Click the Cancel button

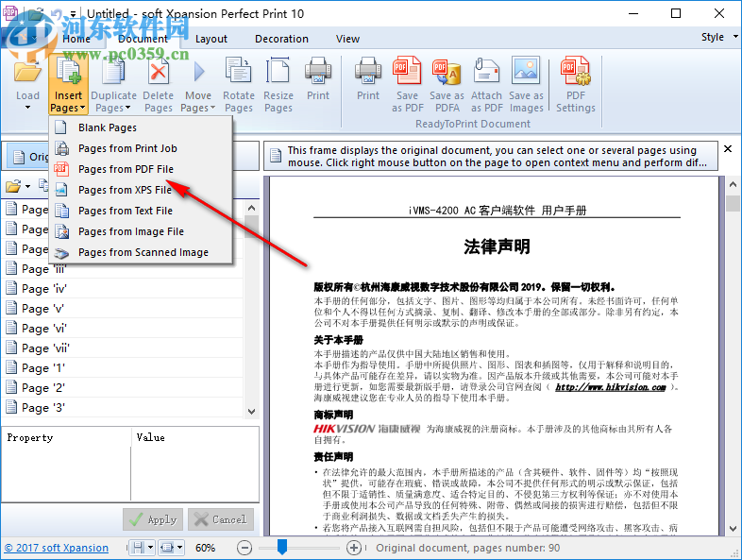tap(221, 519)
